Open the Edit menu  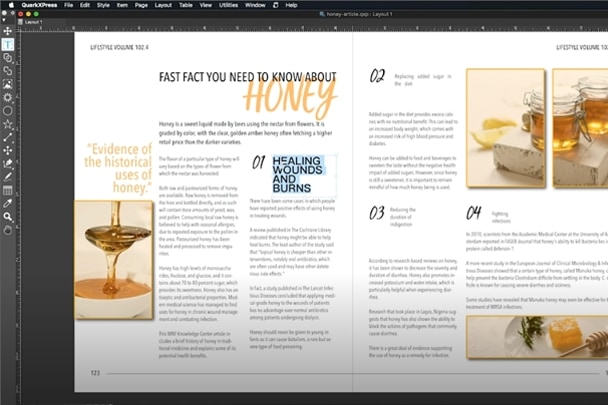tap(85, 5)
